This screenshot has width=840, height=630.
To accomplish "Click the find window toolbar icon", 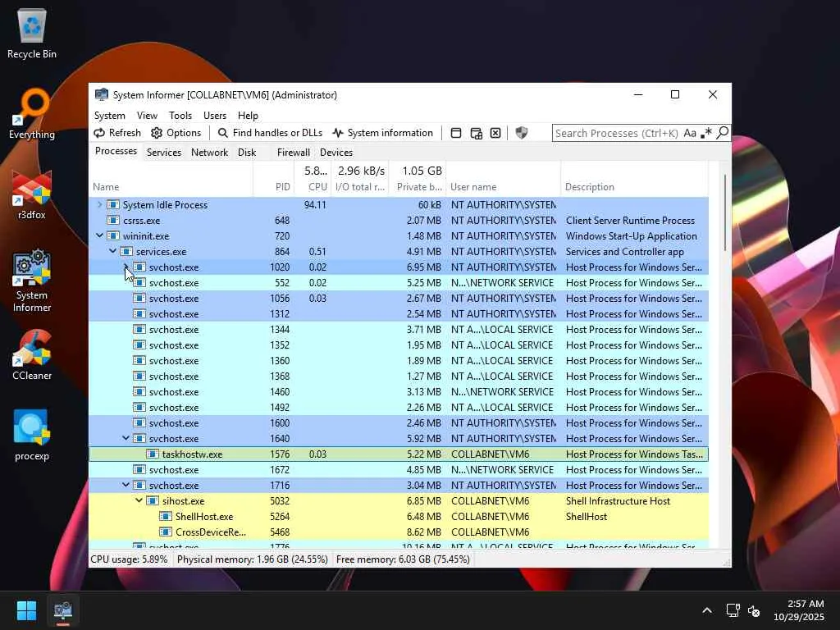I will pos(456,133).
